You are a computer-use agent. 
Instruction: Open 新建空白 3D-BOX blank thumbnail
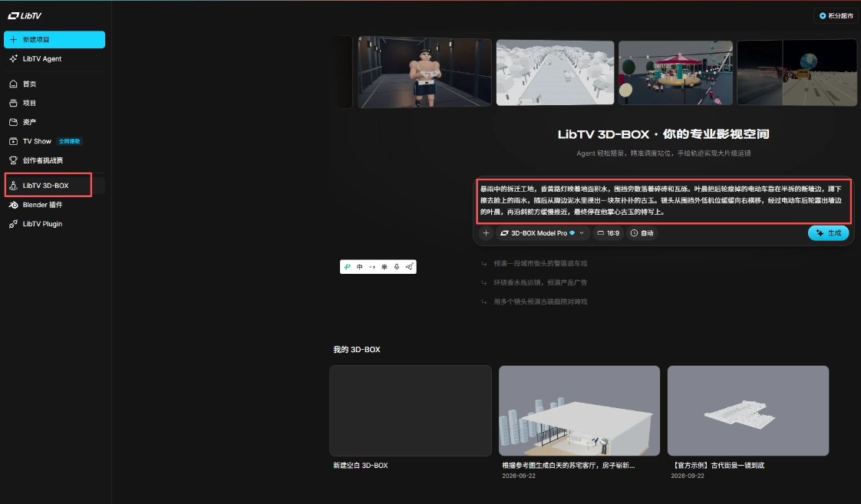pos(411,410)
